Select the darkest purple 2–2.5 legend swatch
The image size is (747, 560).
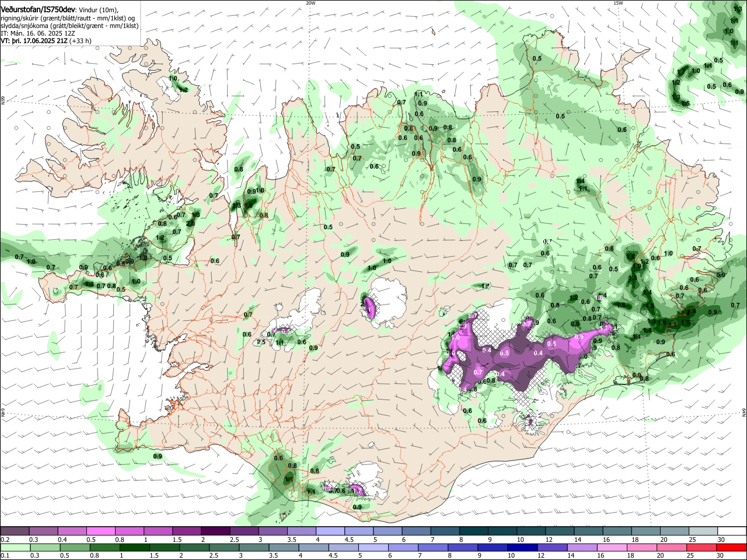[x=215, y=531]
